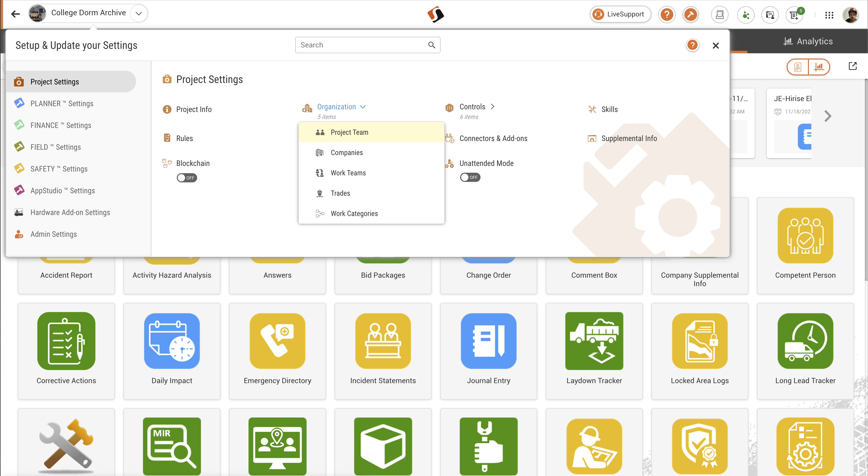Viewport: 868px width, 476px height.
Task: Switch to the chart view toggle button
Action: click(x=818, y=67)
